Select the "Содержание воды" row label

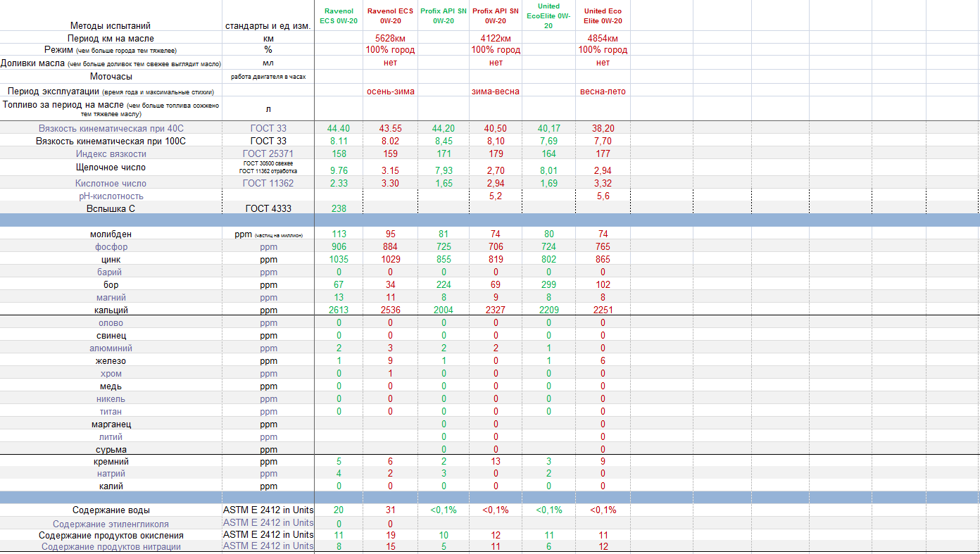pos(111,510)
